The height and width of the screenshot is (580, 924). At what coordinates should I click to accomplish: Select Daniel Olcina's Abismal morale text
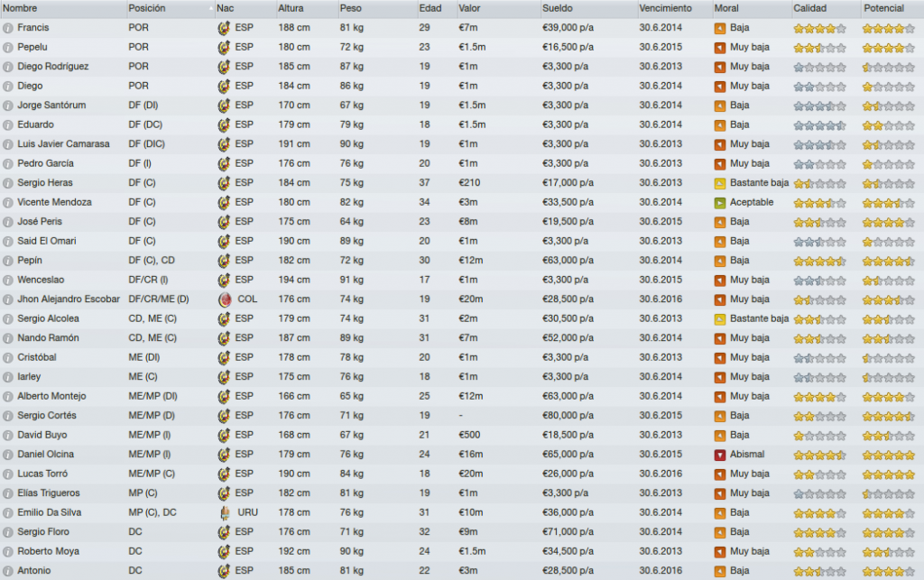point(746,454)
